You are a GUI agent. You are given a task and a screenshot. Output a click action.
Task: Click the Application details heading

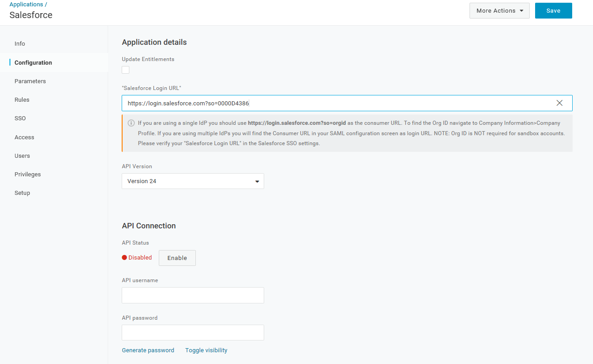[x=154, y=43]
